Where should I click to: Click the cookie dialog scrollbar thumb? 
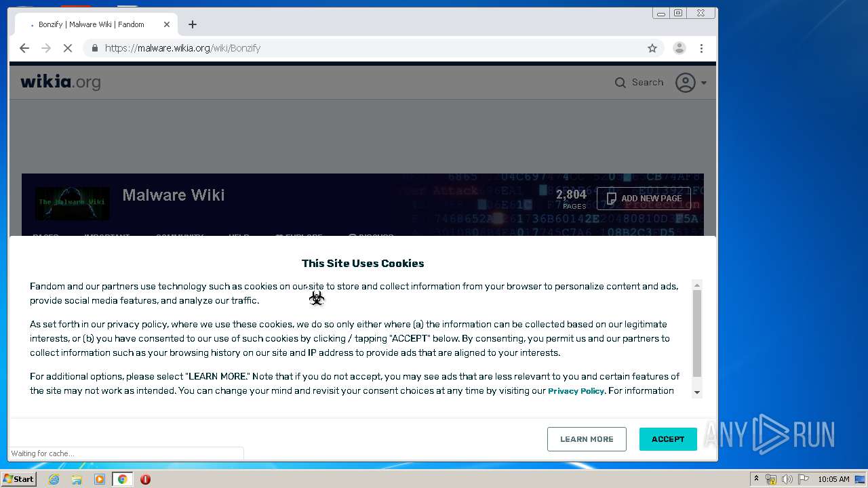(x=697, y=333)
